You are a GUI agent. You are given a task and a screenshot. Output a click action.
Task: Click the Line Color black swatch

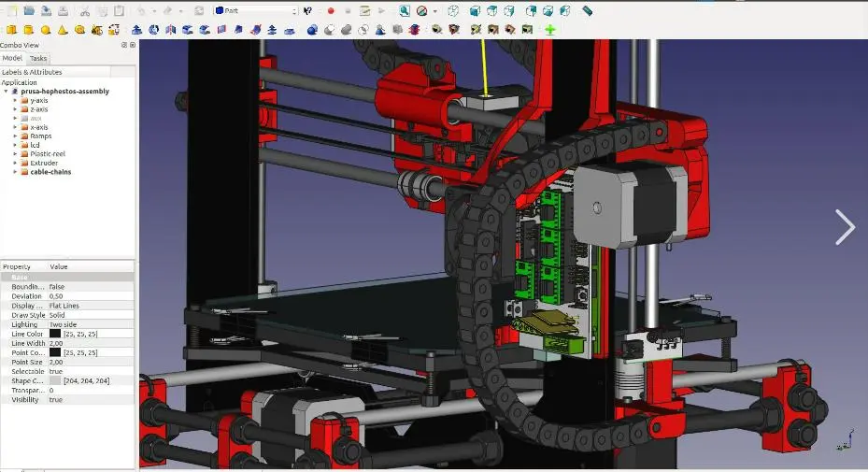(x=55, y=334)
